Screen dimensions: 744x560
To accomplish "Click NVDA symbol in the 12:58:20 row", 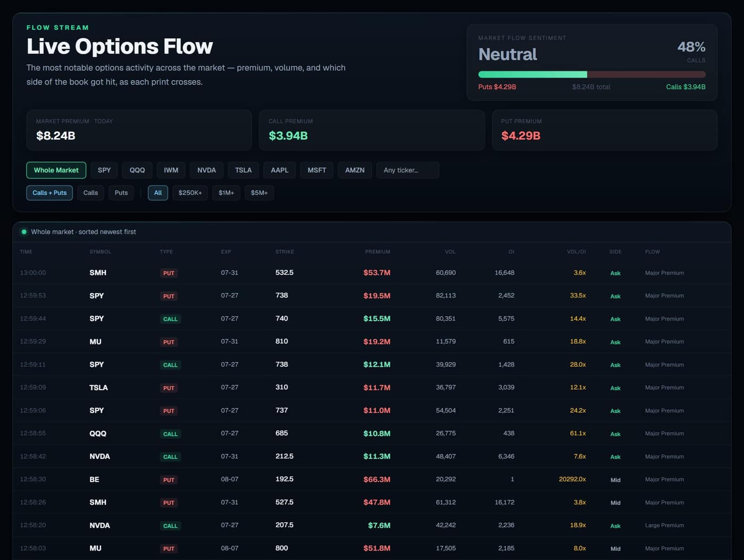I will 99,525.
